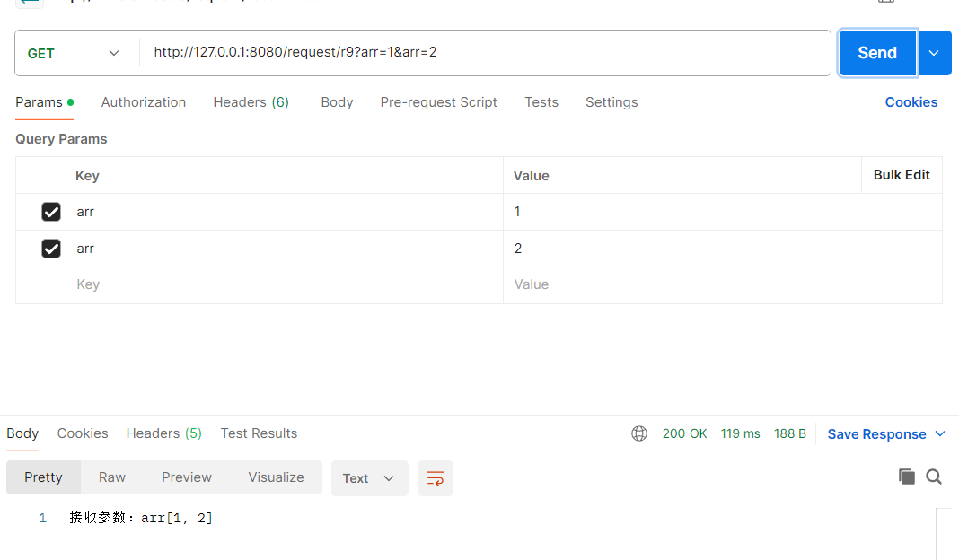Switch response view to Raw
Image resolution: width=959 pixels, height=560 pixels.
[x=112, y=477]
